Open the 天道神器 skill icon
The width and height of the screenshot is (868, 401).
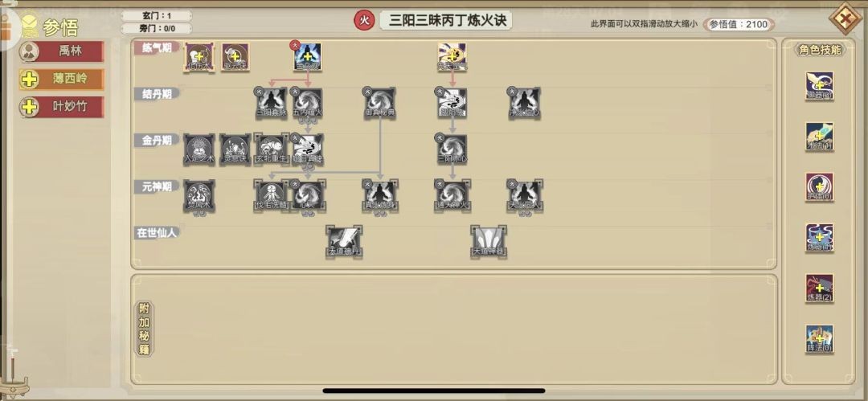click(x=489, y=241)
